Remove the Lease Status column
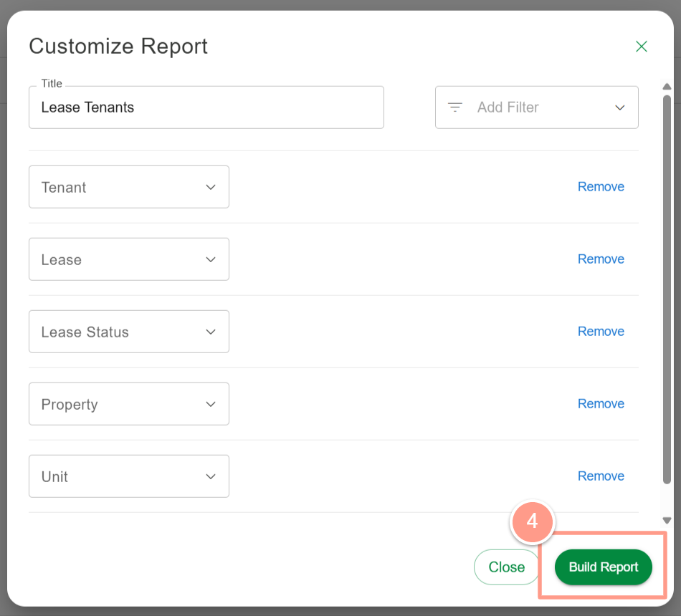This screenshot has width=681, height=616. point(601,331)
